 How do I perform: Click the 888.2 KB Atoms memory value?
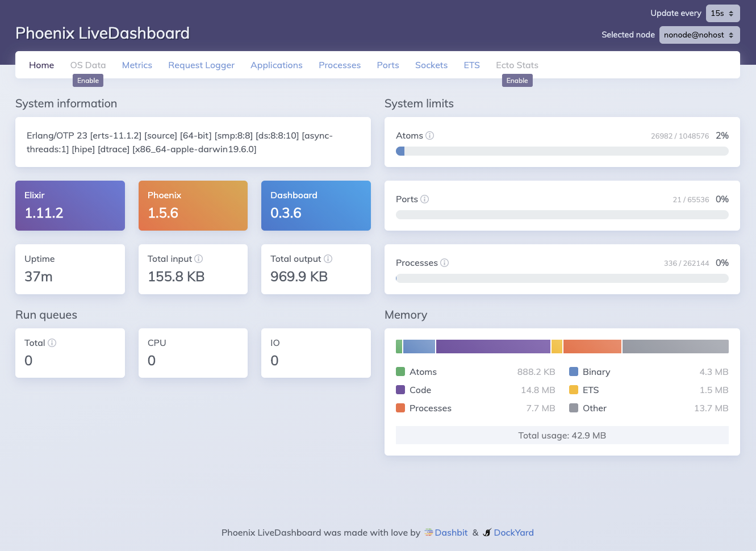point(536,372)
